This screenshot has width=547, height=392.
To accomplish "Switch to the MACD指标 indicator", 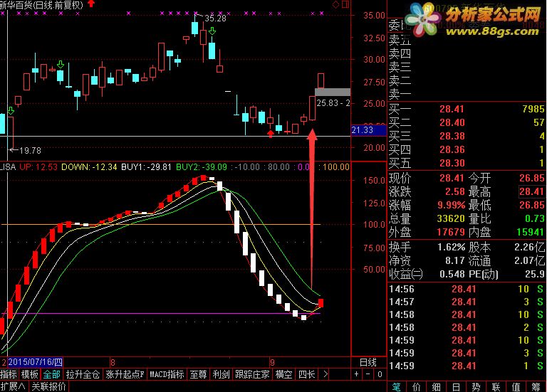I will pos(167,374).
